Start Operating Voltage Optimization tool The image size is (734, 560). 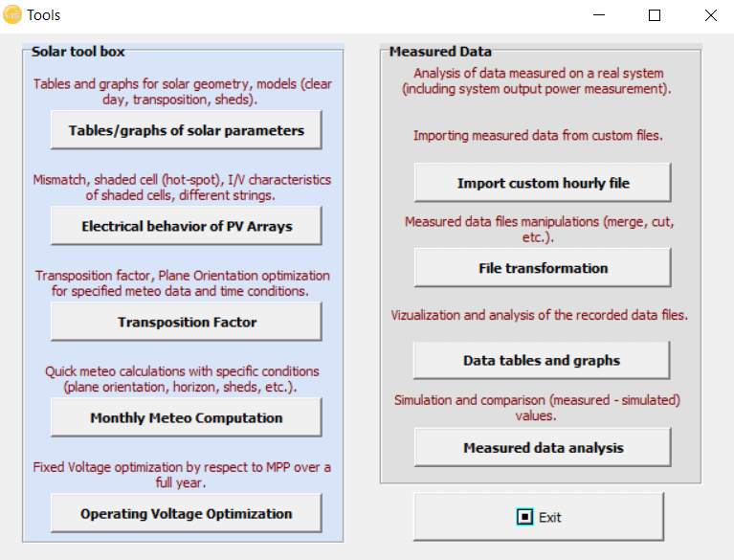[x=187, y=513]
